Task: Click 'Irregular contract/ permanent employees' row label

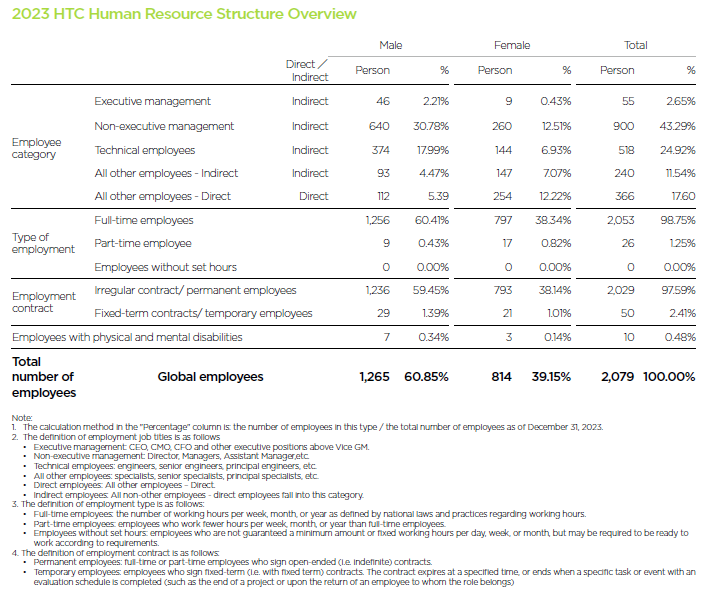Action: pos(195,290)
